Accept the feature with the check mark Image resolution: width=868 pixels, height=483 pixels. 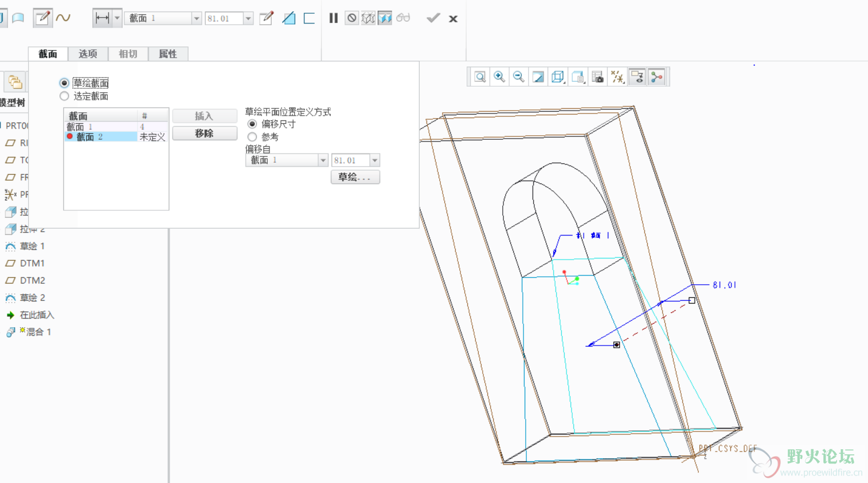coord(433,18)
